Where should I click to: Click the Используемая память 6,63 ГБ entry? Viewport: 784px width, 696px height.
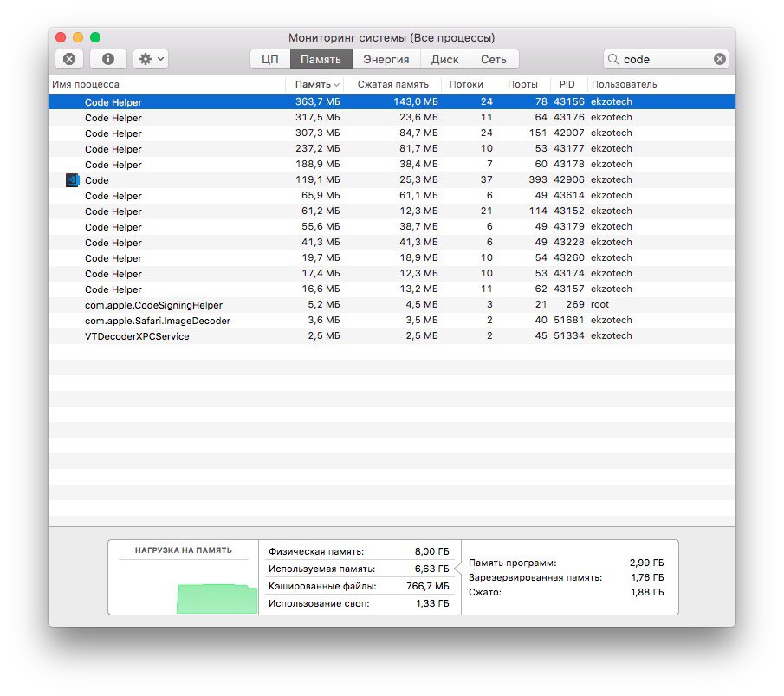point(359,569)
